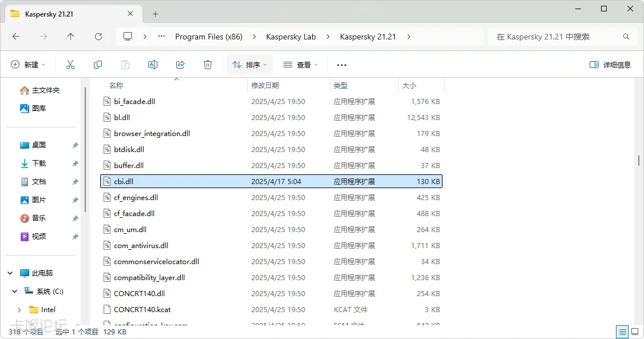The height and width of the screenshot is (339, 644).
Task: Open the View dropdown menu
Action: point(301,65)
